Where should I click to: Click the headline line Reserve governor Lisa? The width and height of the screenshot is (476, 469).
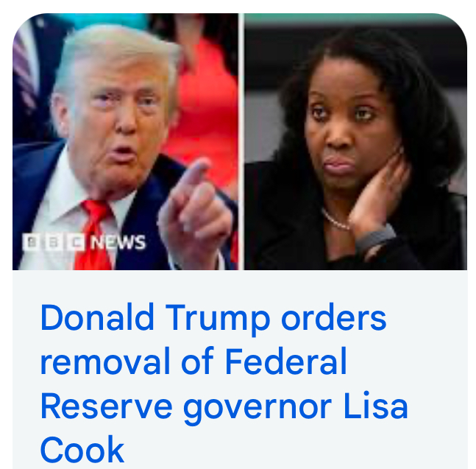point(224,407)
